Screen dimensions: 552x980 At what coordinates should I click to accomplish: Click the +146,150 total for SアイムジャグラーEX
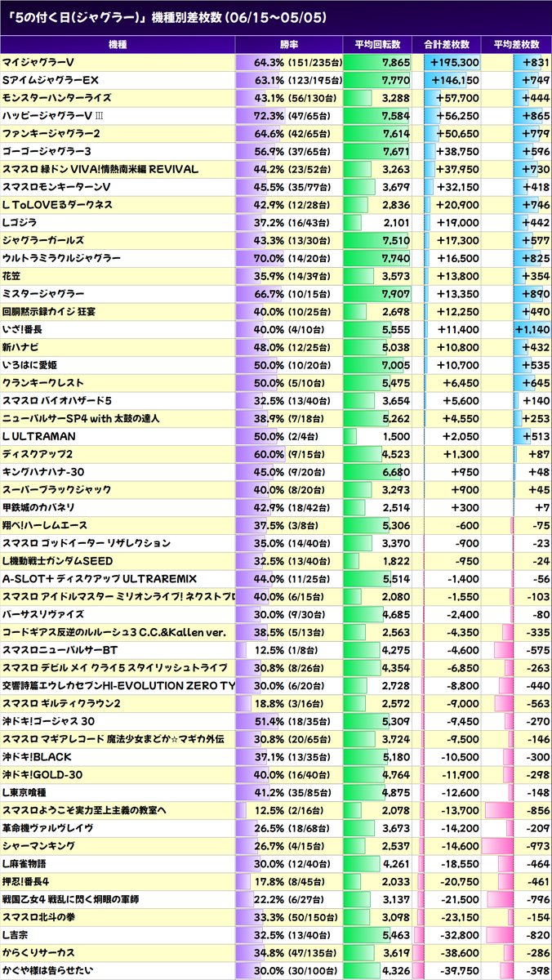tap(454, 80)
